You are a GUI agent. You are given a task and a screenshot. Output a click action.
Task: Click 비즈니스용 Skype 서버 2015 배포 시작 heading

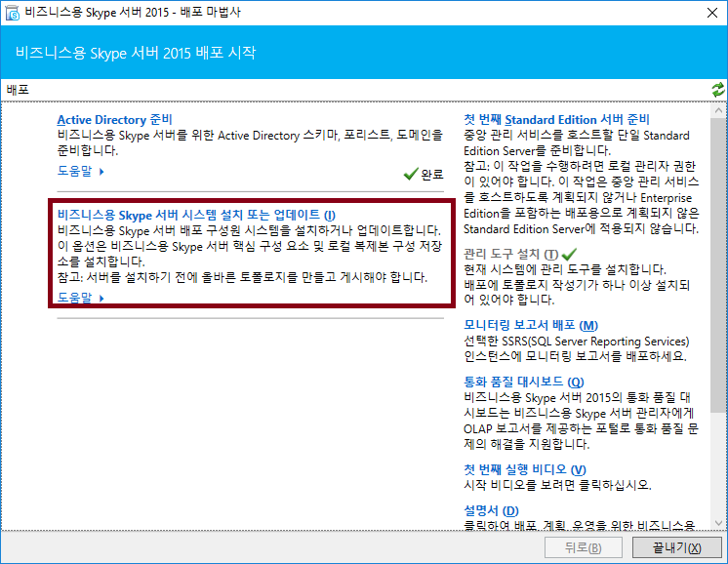point(136,53)
